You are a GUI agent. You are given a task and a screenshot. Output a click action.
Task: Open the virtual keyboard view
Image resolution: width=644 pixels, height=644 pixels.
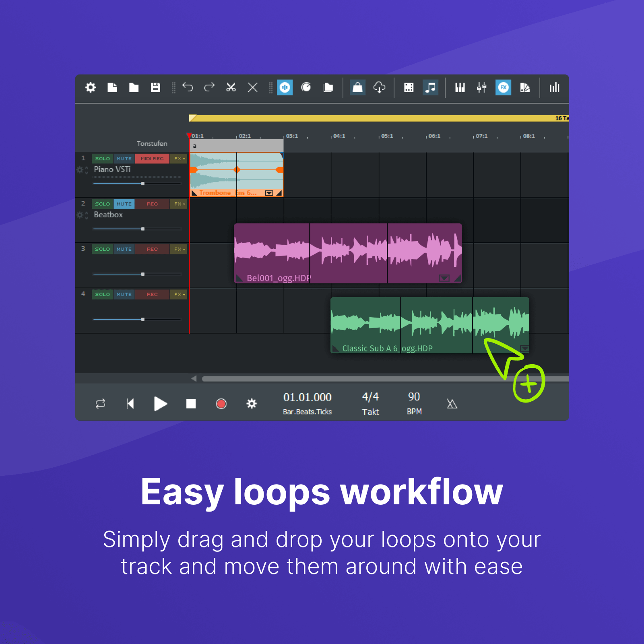click(460, 87)
